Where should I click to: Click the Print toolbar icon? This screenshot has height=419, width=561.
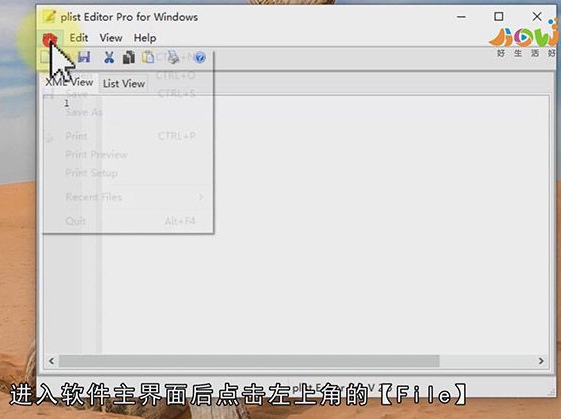(174, 57)
